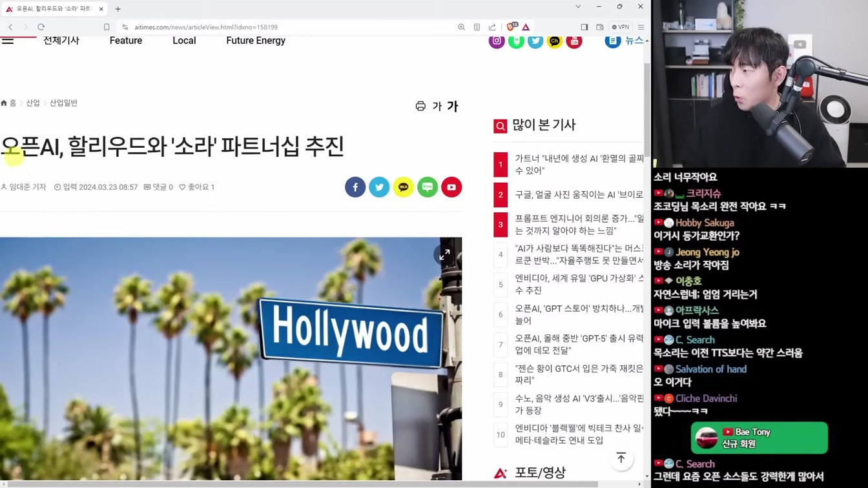The image size is (868, 488).
Task: Increase font size with the bold 가
Action: coord(453,107)
